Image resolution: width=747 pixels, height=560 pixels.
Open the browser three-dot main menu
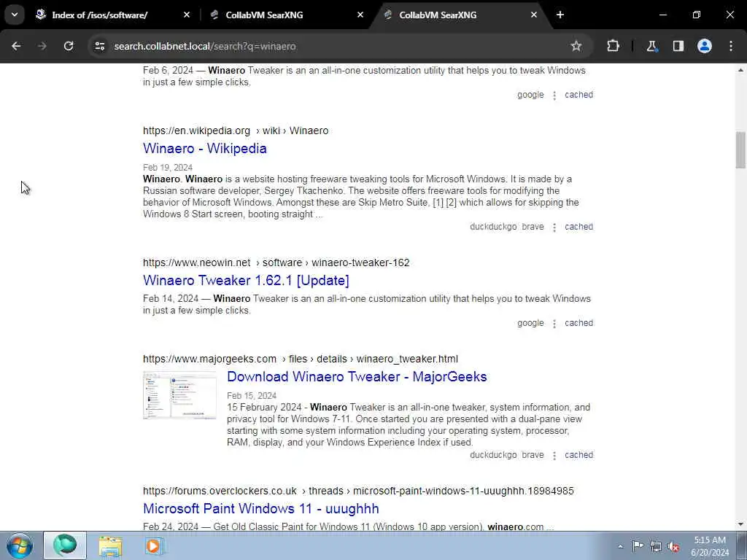click(x=731, y=46)
